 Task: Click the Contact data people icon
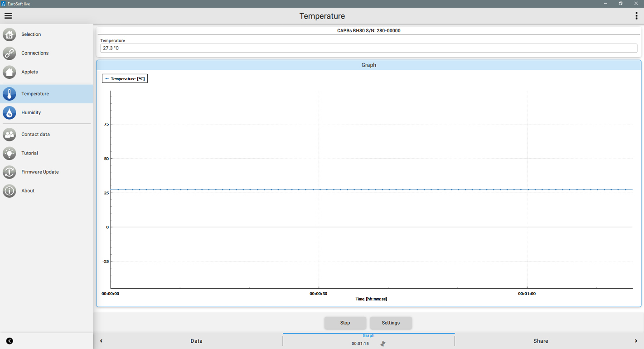point(10,135)
